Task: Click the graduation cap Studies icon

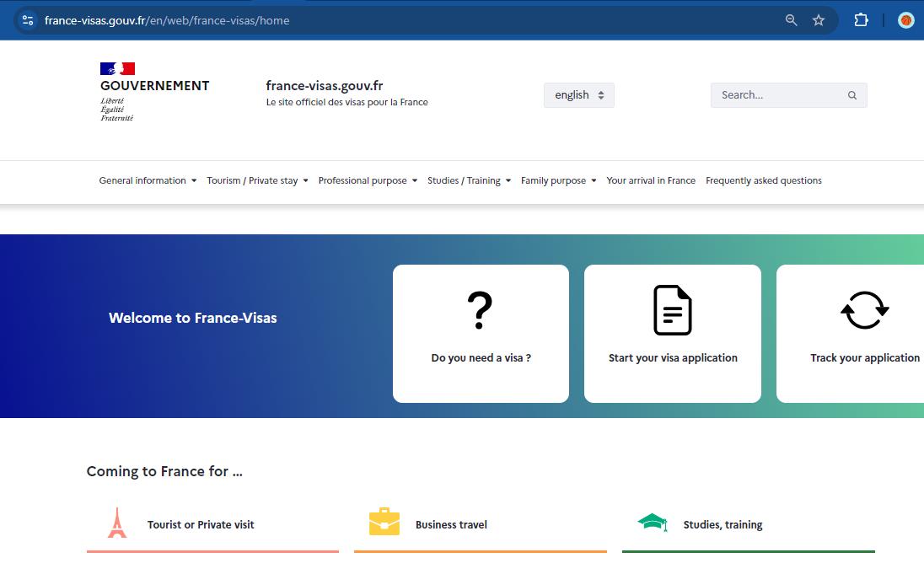Action: pyautogui.click(x=653, y=522)
